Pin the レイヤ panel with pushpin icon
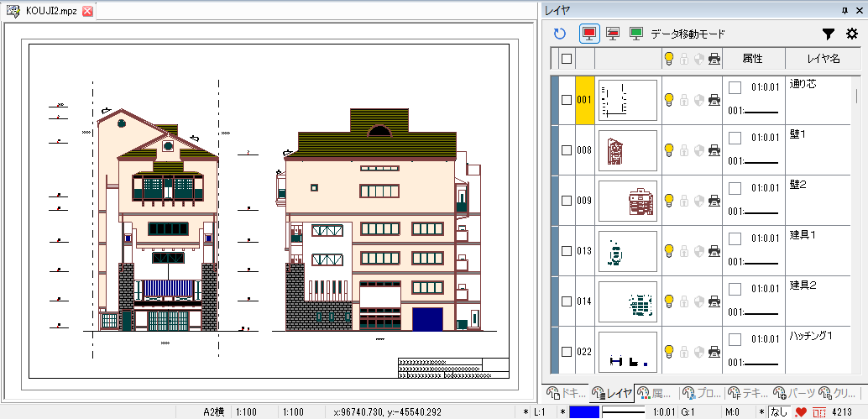This screenshot has height=419, width=868. pos(844,10)
